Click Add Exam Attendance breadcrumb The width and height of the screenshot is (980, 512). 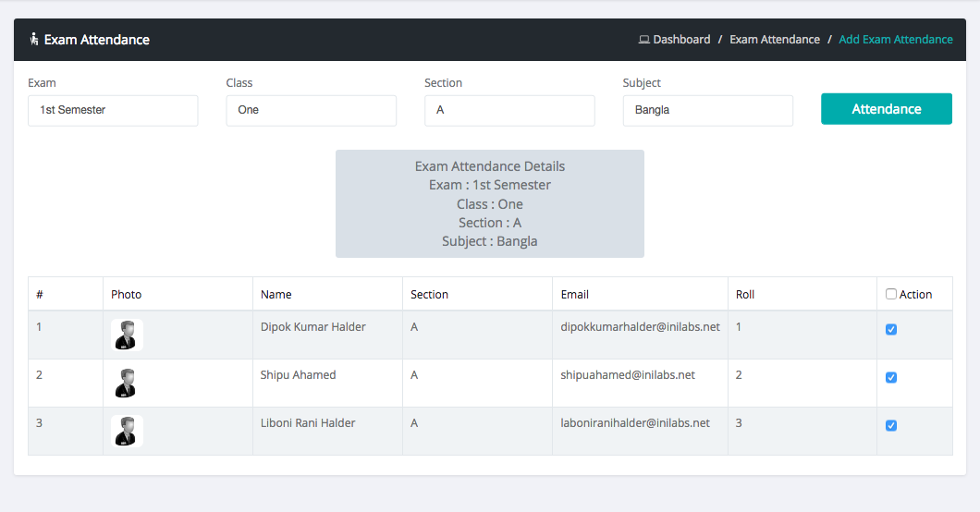(x=896, y=40)
